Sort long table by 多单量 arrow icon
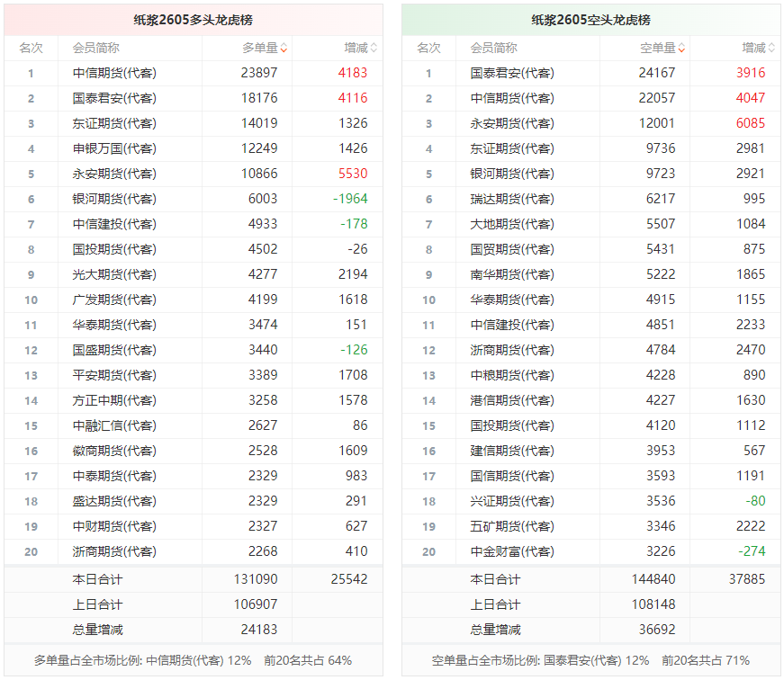 point(284,49)
